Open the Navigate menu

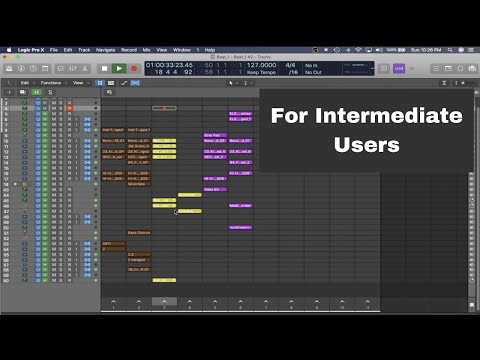[105, 50]
